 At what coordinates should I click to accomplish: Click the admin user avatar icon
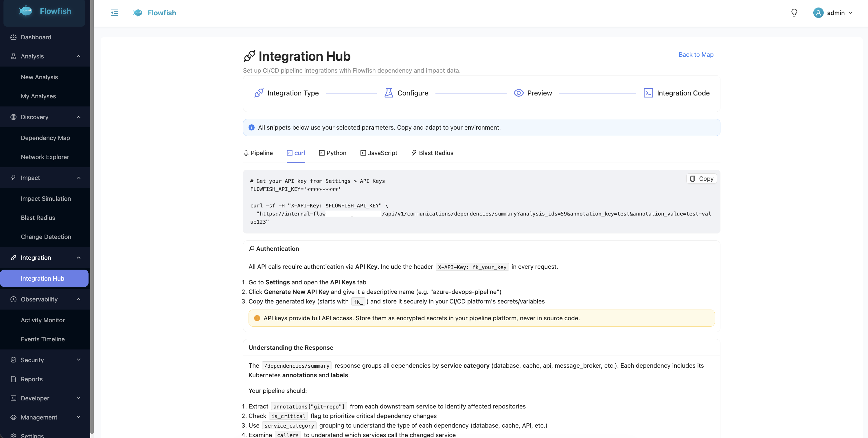(x=818, y=13)
